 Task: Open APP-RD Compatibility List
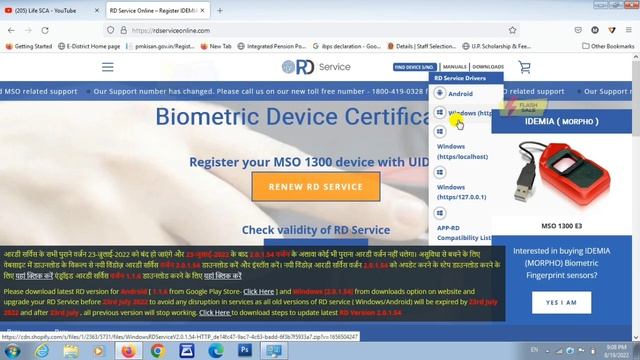point(464,233)
